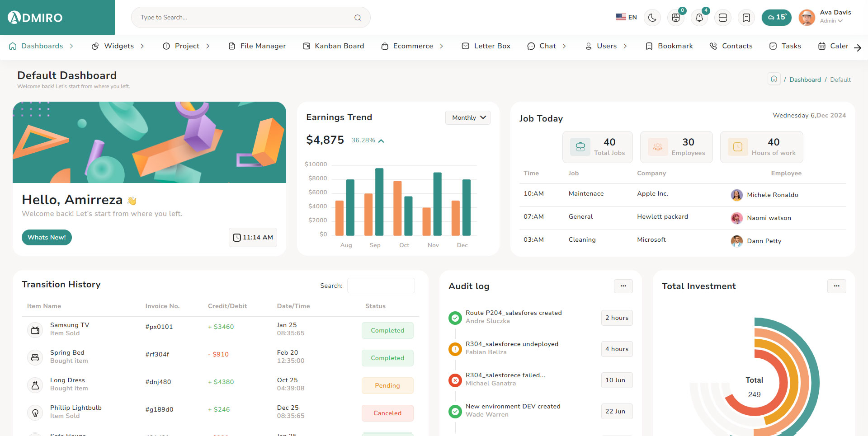Open the EN language selector
868x436 pixels.
point(626,18)
